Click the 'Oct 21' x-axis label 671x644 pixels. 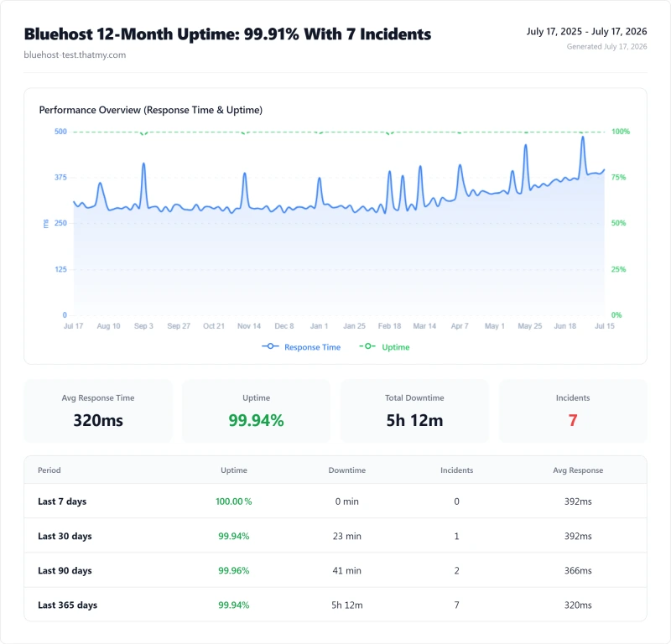(214, 326)
